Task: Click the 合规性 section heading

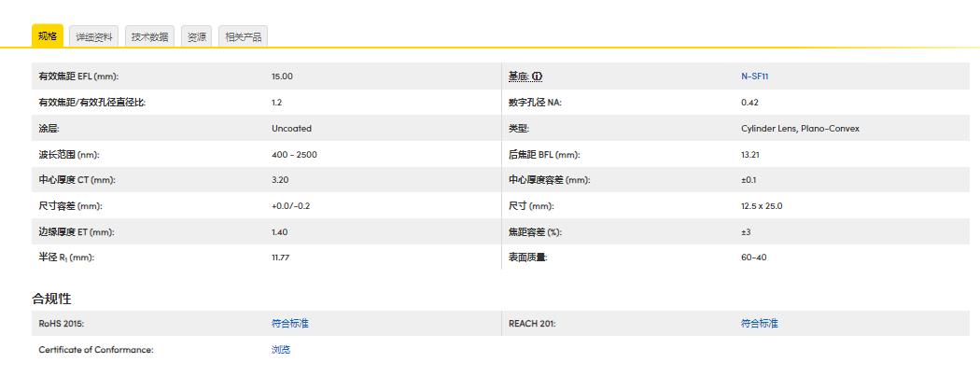Action: click(x=52, y=299)
